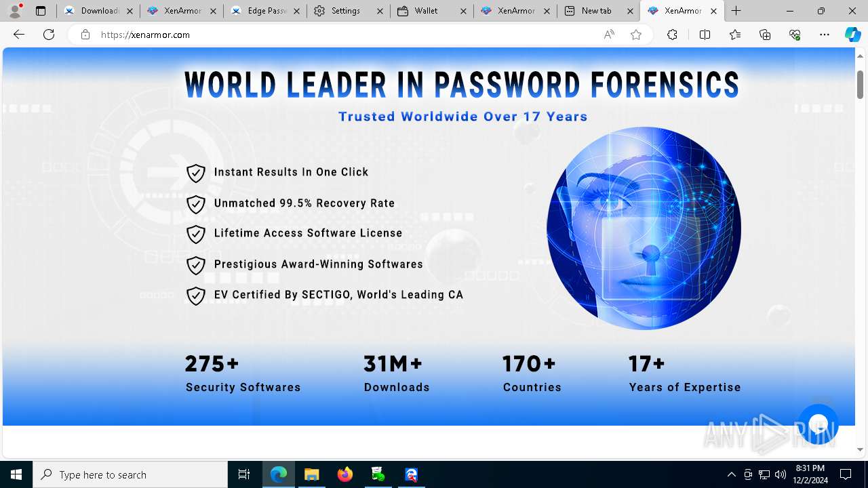Open Settings and more menu
868x488 pixels.
(x=825, y=35)
